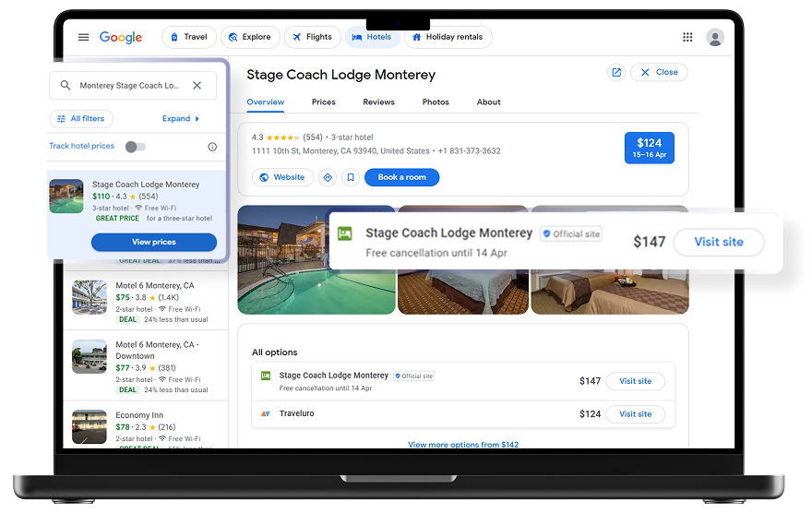
Task: Click hotel icon in the floating price card
Action: tap(344, 233)
